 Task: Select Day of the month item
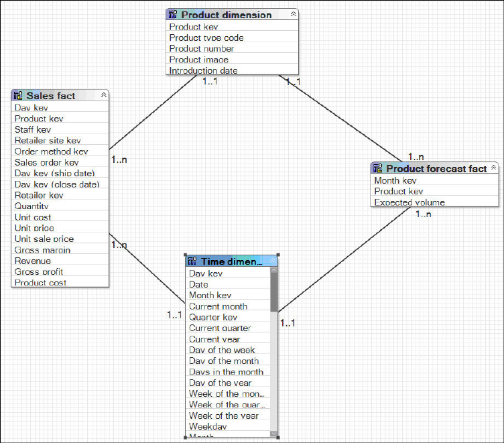click(229, 361)
